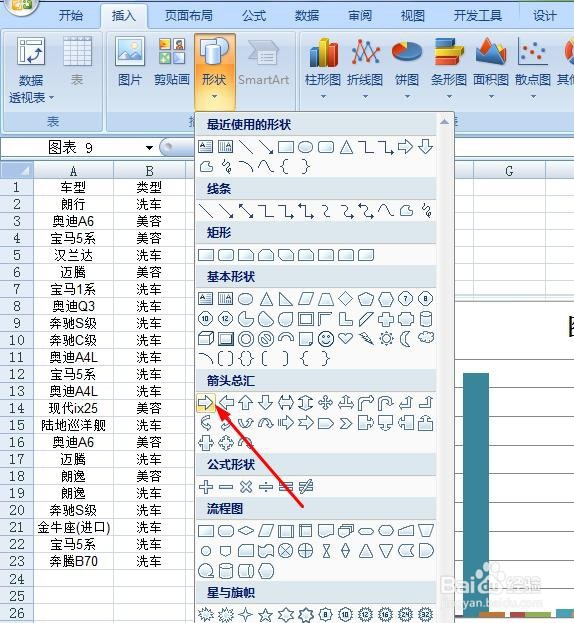Pick the 4-point star in 星与旗帜
Screen dimensions: 574x623
[246, 615]
